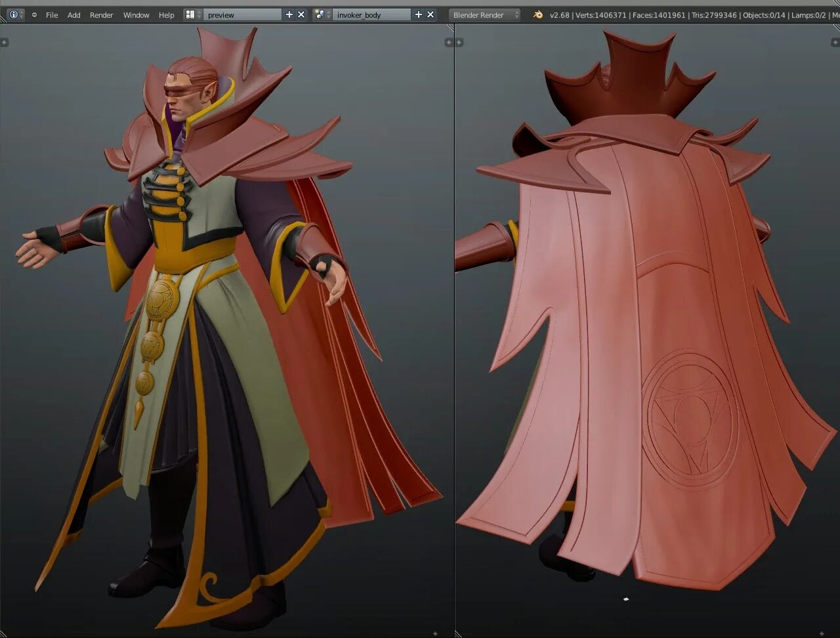Open the Add menu
This screenshot has height=638, width=840.
(74, 14)
